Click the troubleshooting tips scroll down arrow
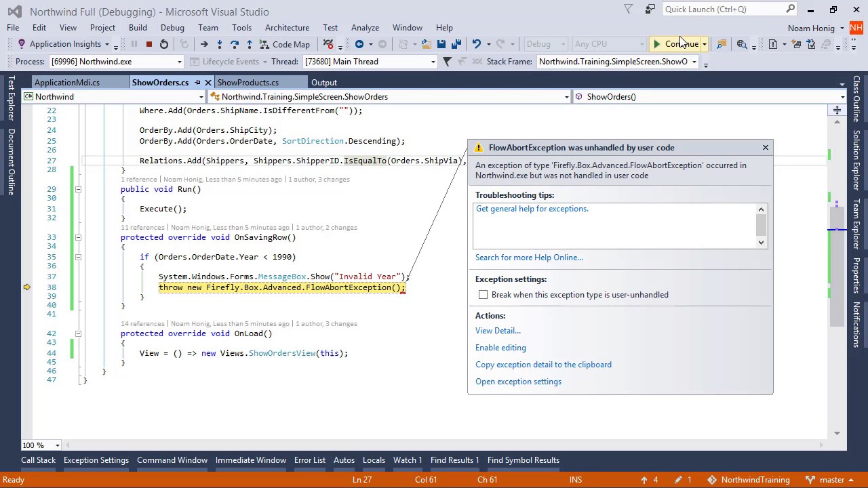This screenshot has height=488, width=868. 761,242
